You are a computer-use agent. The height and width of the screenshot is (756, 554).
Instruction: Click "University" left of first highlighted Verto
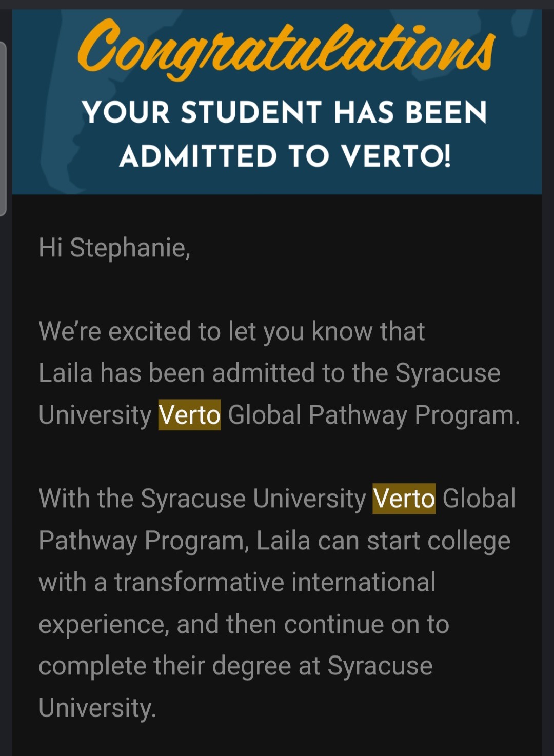[x=95, y=415]
